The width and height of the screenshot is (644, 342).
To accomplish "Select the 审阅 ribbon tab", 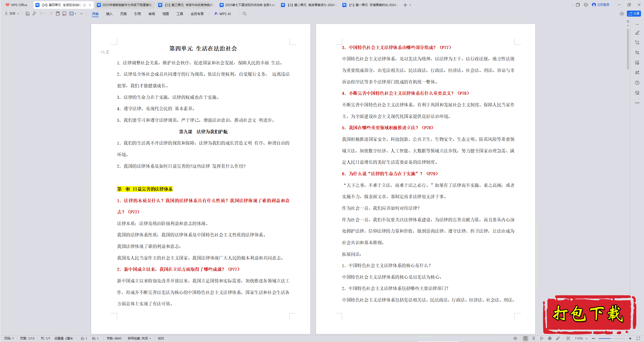I will (x=152, y=14).
